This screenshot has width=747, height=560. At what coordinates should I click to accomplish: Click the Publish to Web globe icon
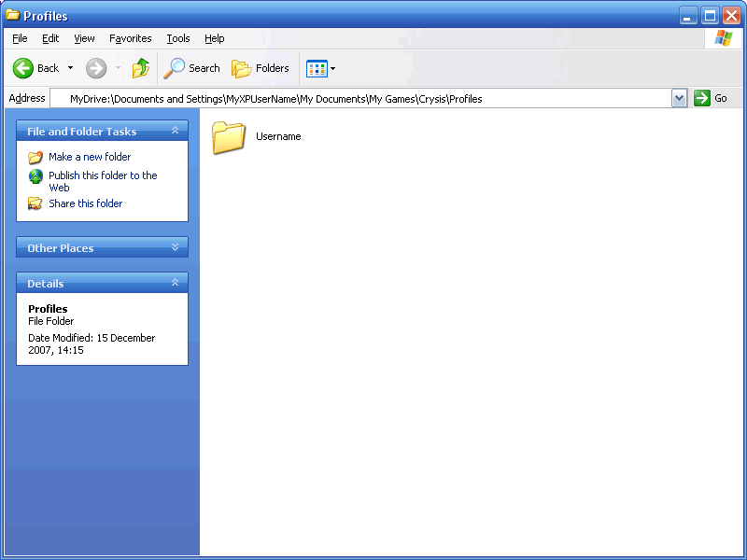tap(35, 176)
